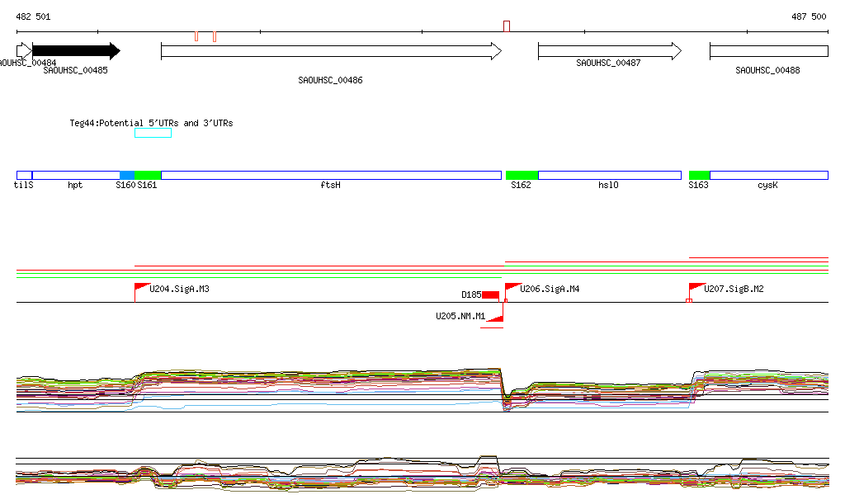Click the red marker on the top ruler
This screenshot has width=845, height=504.
pos(506,26)
